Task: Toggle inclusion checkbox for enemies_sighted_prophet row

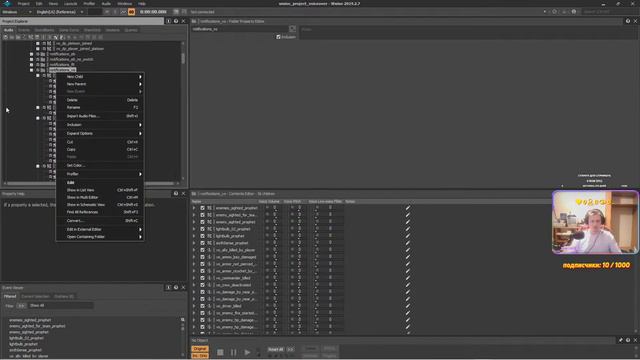Action: click(202, 208)
